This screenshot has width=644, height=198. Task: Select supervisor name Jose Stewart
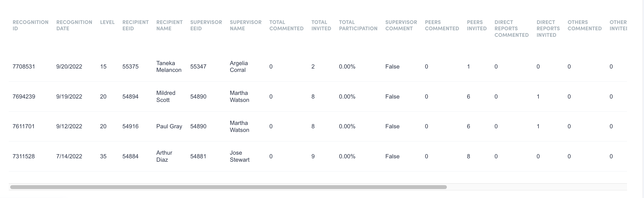tap(239, 156)
